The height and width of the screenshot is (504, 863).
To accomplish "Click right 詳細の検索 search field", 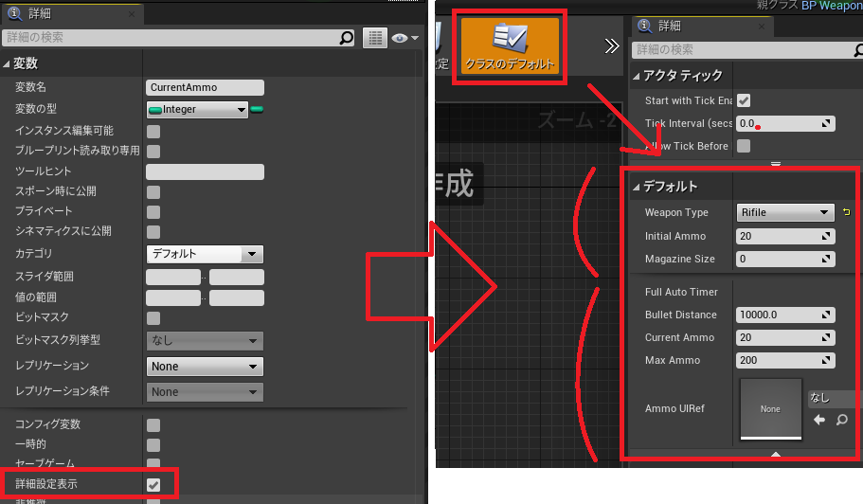I will 743,50.
